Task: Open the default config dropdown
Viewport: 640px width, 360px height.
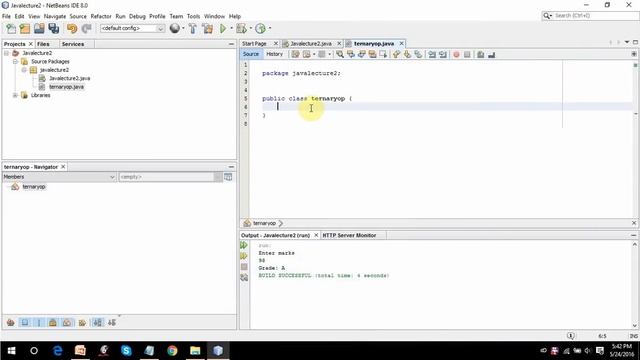Action: pos(160,28)
